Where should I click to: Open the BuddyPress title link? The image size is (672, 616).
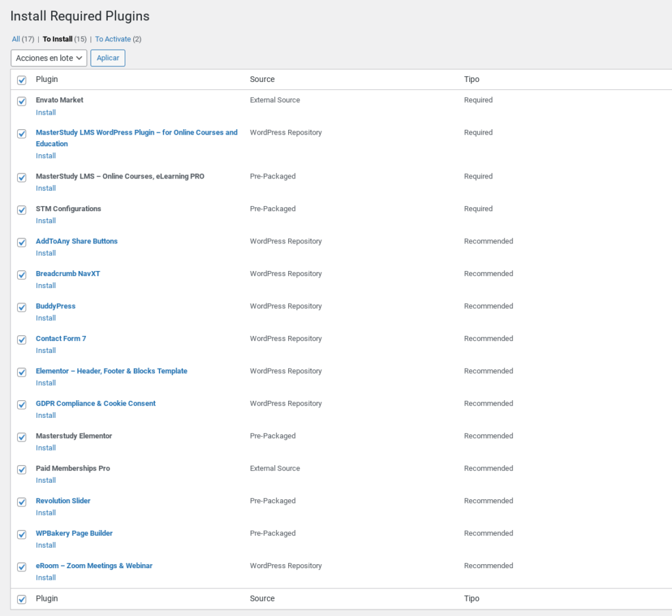(56, 306)
